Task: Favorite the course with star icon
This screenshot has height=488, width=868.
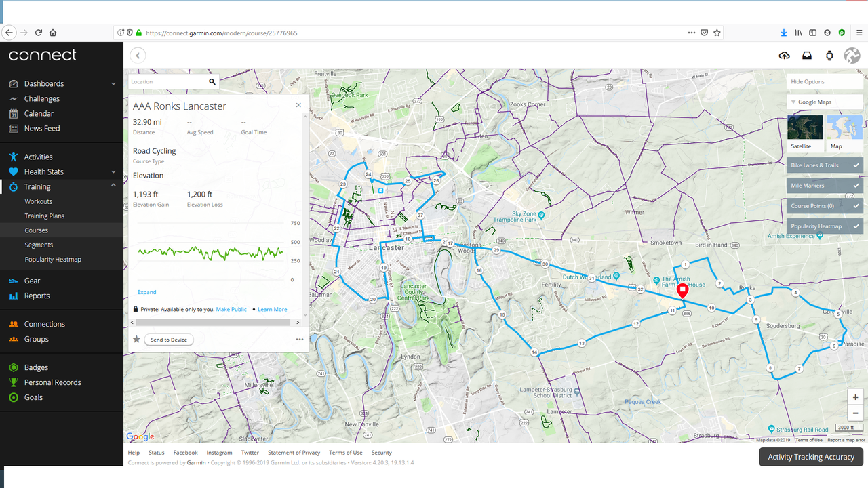Action: click(x=136, y=340)
